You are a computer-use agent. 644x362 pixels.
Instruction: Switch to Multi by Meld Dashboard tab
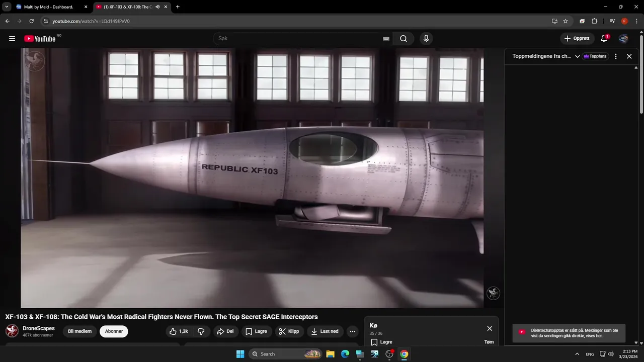coord(51,7)
